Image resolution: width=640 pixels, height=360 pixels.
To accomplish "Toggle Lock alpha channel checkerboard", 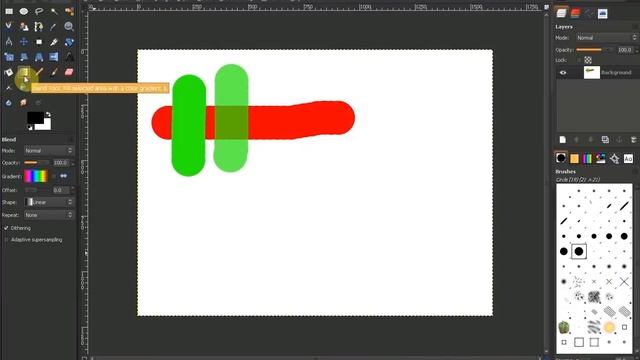I will (x=588, y=60).
